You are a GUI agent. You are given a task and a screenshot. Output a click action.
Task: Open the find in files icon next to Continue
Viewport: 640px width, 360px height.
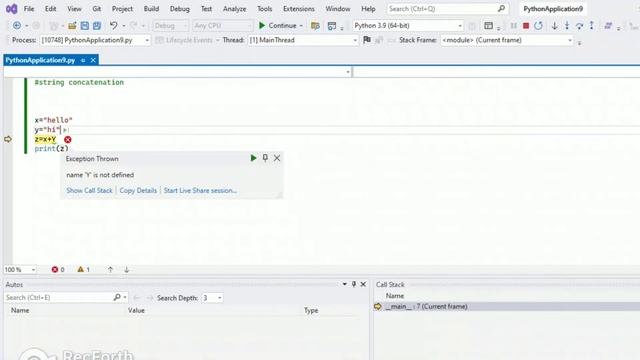(315, 26)
